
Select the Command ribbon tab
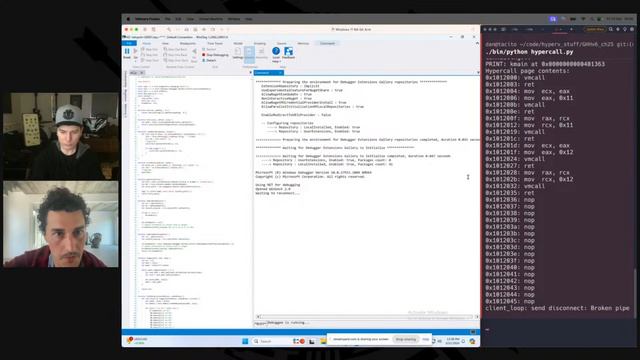327,43
